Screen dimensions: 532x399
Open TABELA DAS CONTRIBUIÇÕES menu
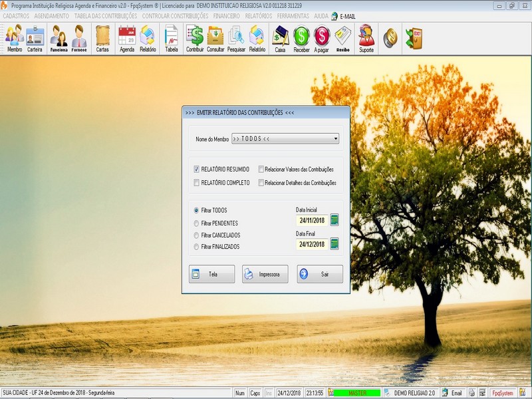(x=106, y=16)
